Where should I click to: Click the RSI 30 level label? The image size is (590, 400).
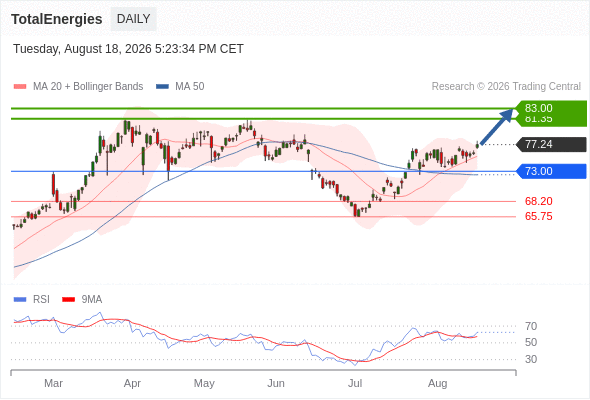pos(531,359)
